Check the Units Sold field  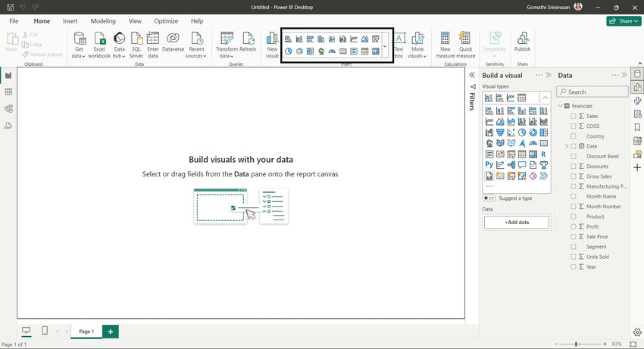click(574, 257)
